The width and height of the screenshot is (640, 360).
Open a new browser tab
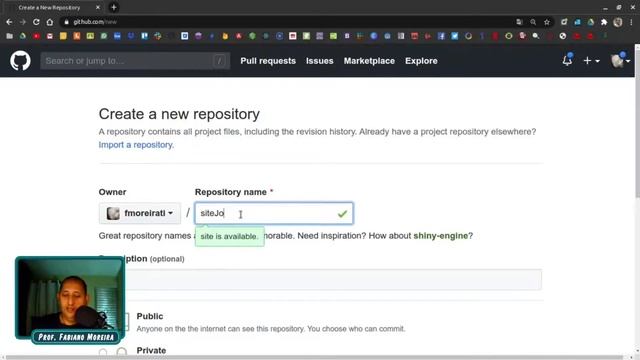(x=113, y=7)
